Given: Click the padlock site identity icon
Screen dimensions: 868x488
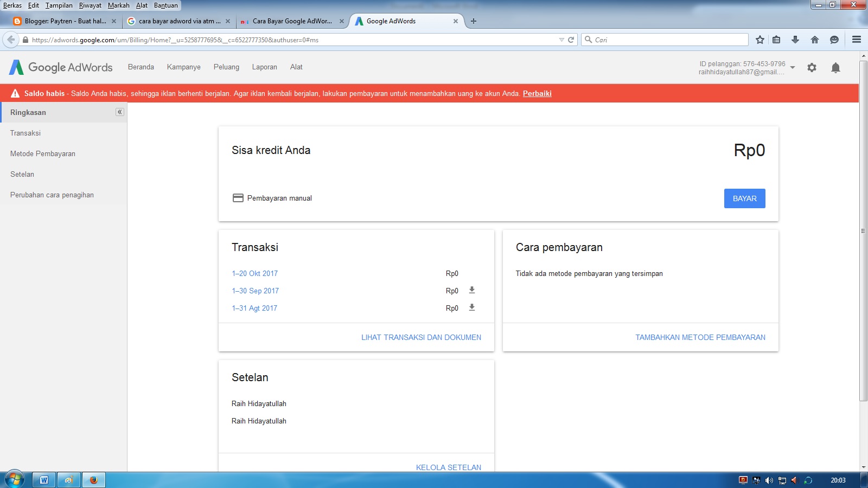Looking at the screenshot, I should click(x=25, y=40).
